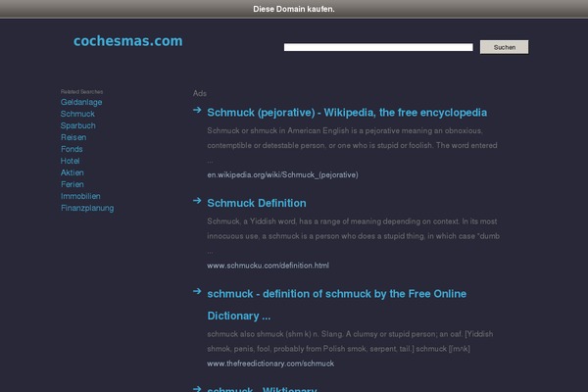Click description starting 'Schmuck, a Yiddish word'
The image size is (588, 392).
point(353,236)
